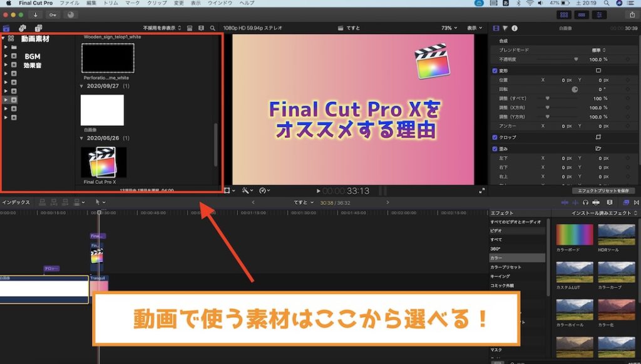The width and height of the screenshot is (641, 364).
Task: Click the Info inspector (i) icon
Action: coord(515,28)
